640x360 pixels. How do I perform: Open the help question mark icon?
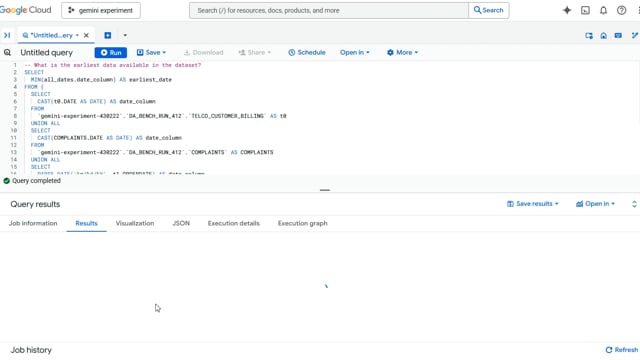(x=621, y=10)
